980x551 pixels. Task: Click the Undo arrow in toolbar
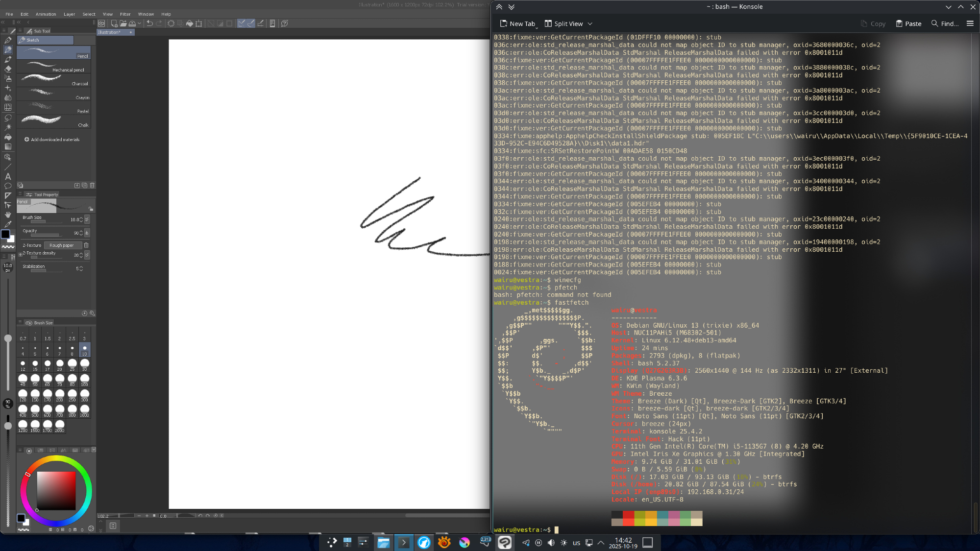[150, 23]
